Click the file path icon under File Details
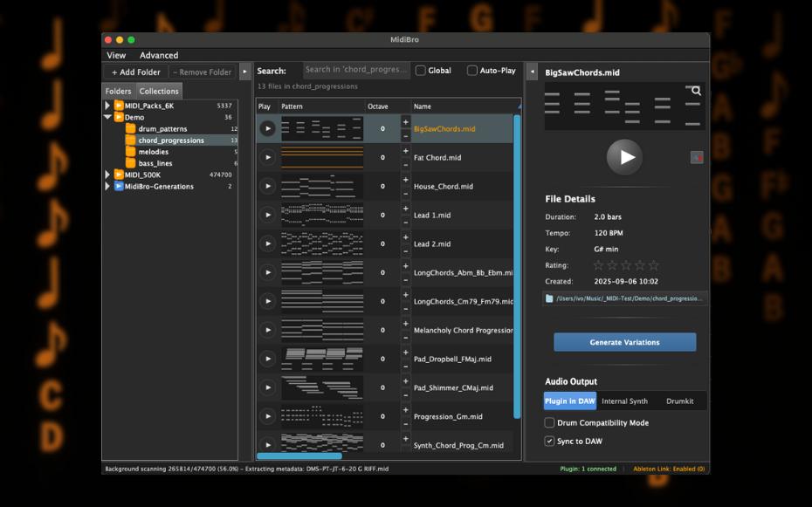 point(551,297)
